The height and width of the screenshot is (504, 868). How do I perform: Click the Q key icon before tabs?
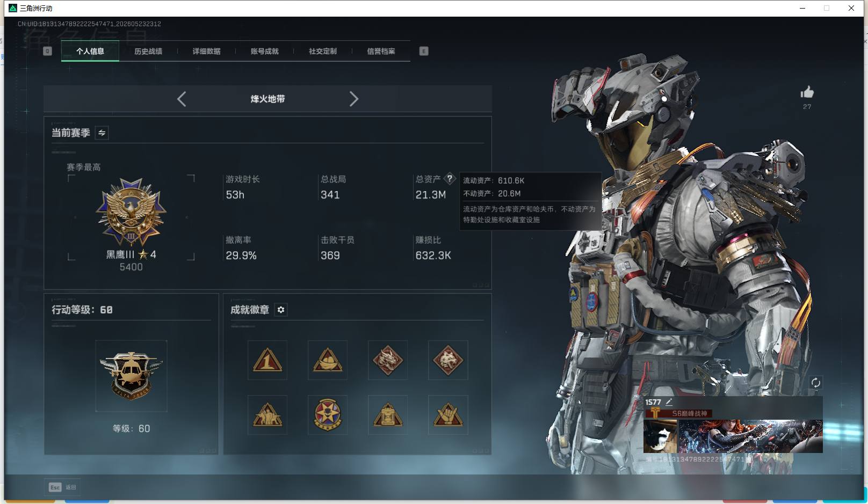click(47, 51)
